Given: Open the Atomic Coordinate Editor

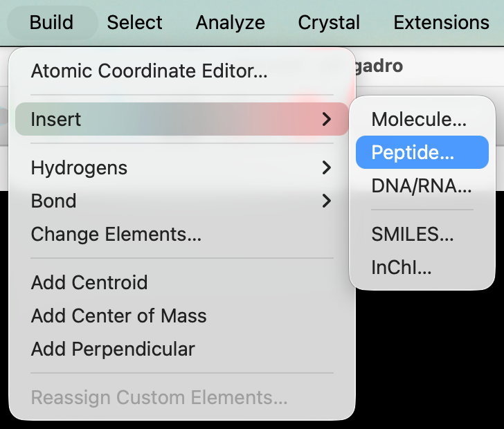Looking at the screenshot, I should (x=149, y=71).
